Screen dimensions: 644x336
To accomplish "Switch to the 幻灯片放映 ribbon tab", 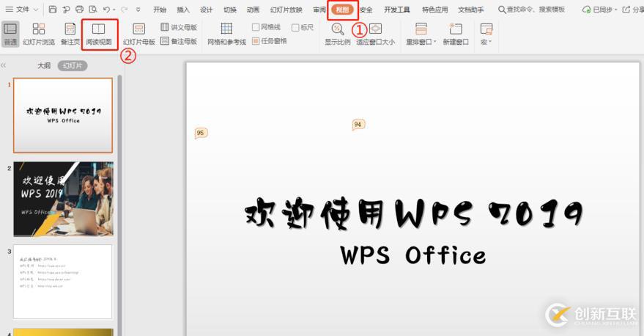I will tap(286, 10).
